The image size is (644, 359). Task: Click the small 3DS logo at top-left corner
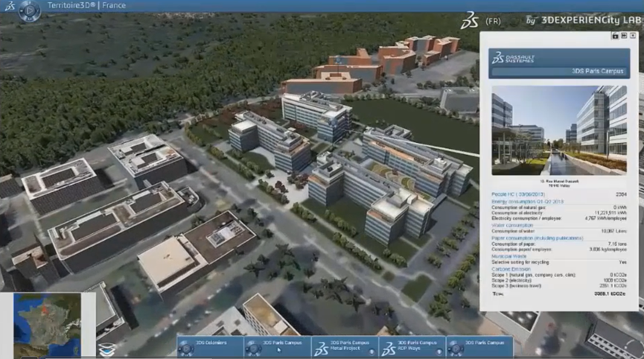click(x=10, y=6)
